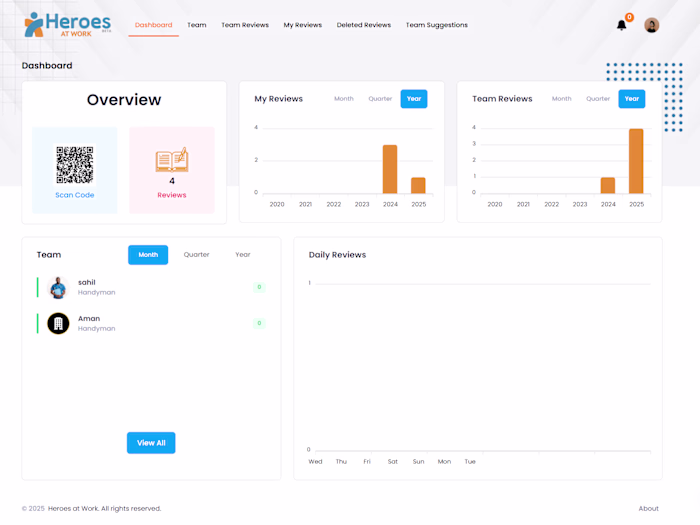Click the notification count badge
The width and height of the screenshot is (700, 525).
[x=629, y=17]
